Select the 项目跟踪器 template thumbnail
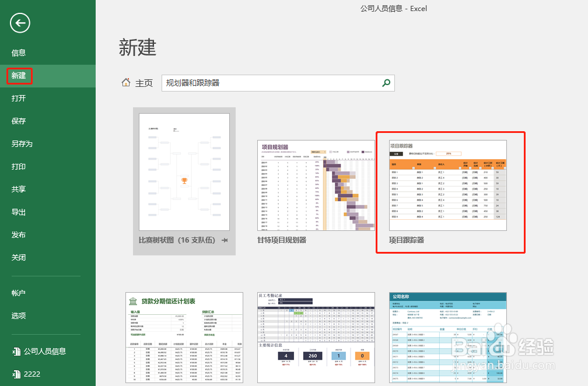 (x=448, y=185)
